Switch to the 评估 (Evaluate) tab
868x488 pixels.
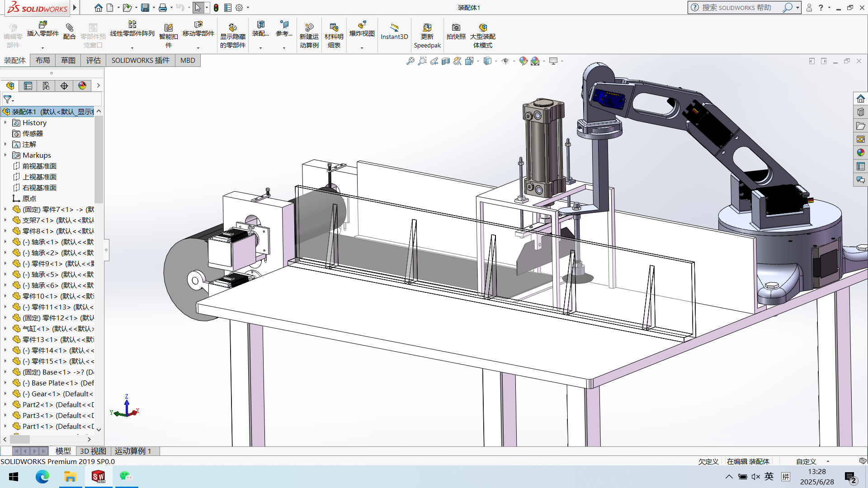[93, 61]
